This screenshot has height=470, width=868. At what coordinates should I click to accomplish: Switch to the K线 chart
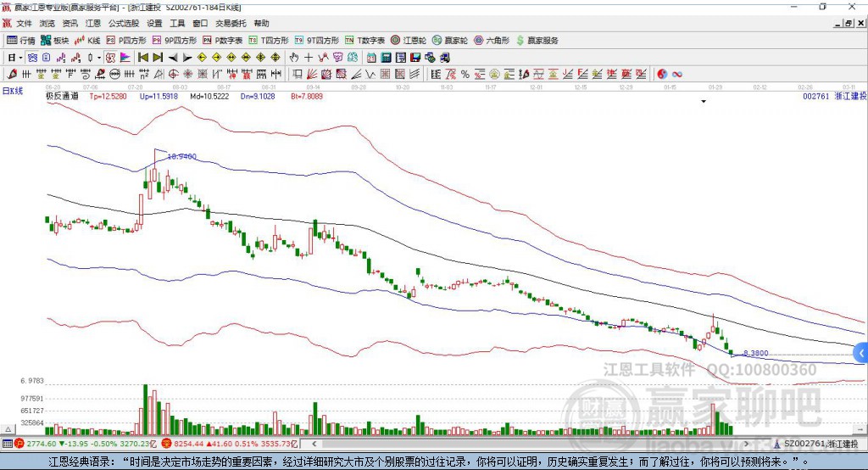[87, 41]
